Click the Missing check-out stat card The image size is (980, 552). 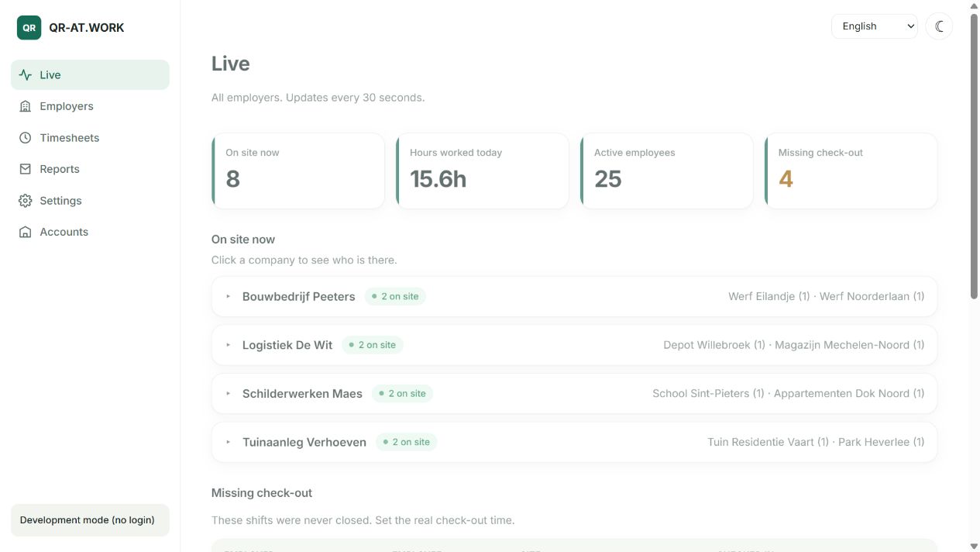click(851, 171)
